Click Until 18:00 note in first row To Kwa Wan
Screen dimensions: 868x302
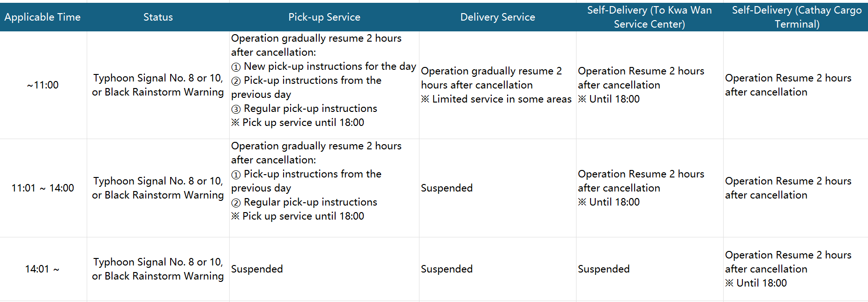(609, 99)
